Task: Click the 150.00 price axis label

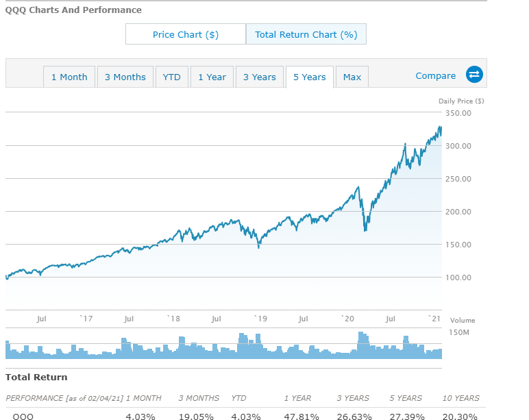Action: (458, 245)
